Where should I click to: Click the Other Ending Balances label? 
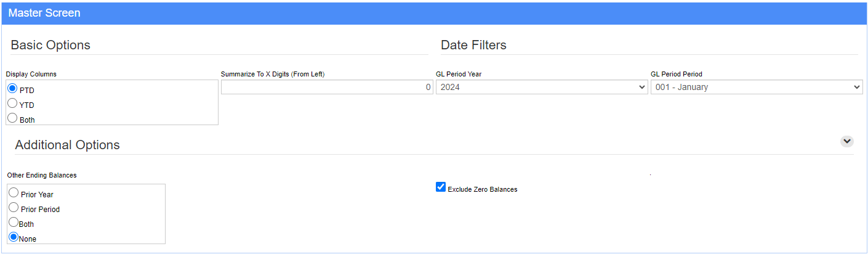click(x=42, y=175)
